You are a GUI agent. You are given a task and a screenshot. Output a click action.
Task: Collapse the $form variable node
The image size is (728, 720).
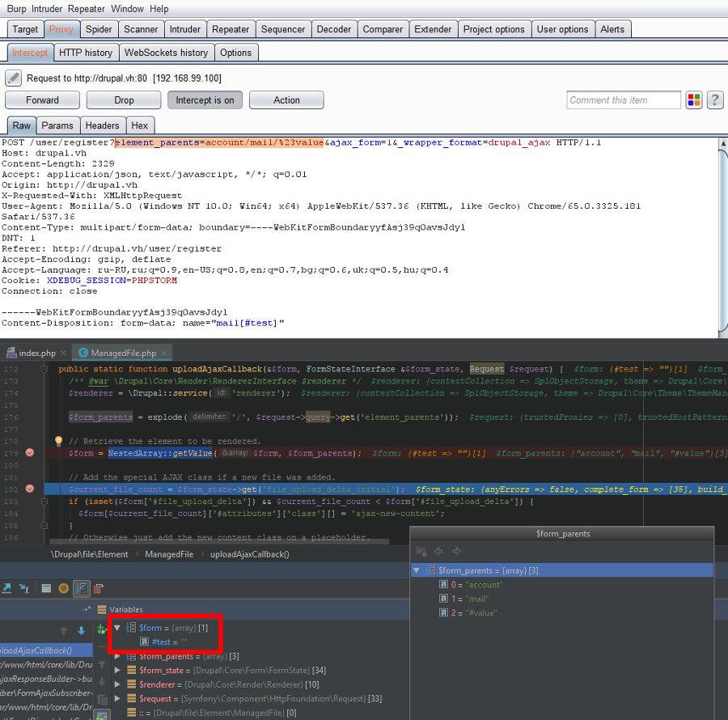[117, 628]
